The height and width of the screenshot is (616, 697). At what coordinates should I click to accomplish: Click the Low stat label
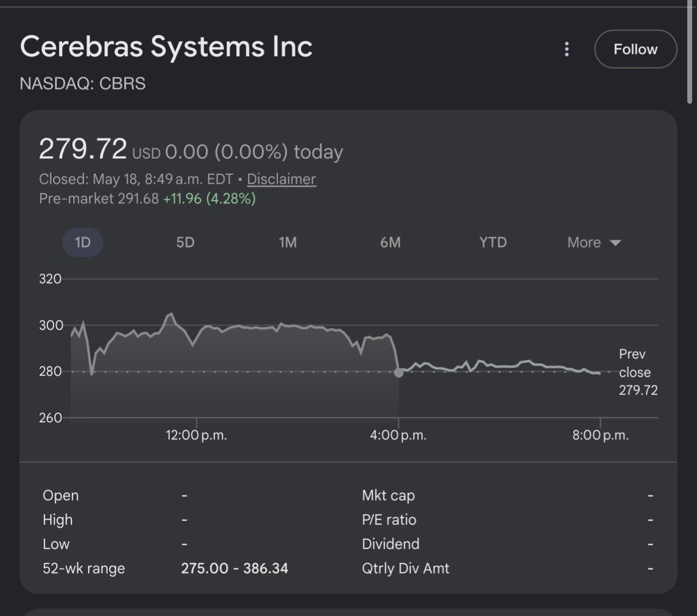tap(56, 544)
